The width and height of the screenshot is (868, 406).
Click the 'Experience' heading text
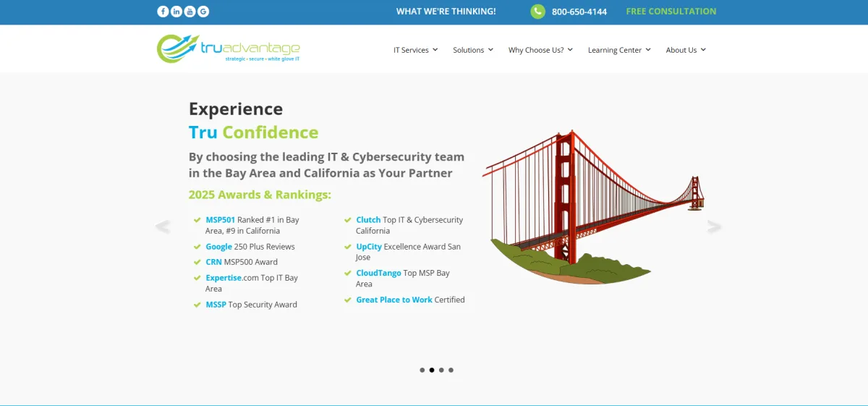pos(236,109)
